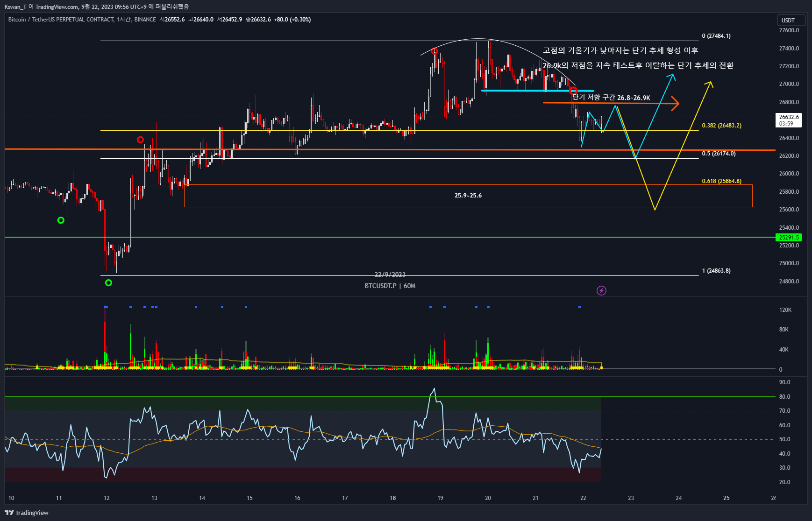Click RSI axis label 20.0
The height and width of the screenshot is (521, 812).
(x=785, y=482)
